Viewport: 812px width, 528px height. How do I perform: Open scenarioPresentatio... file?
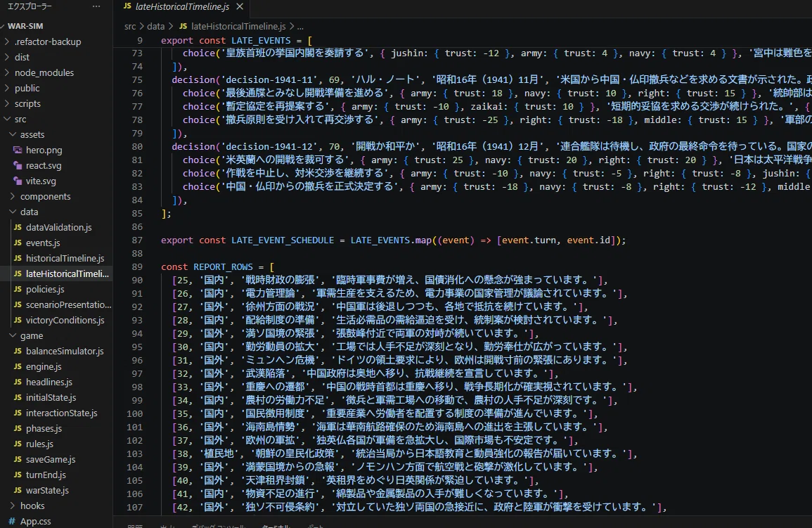point(68,305)
